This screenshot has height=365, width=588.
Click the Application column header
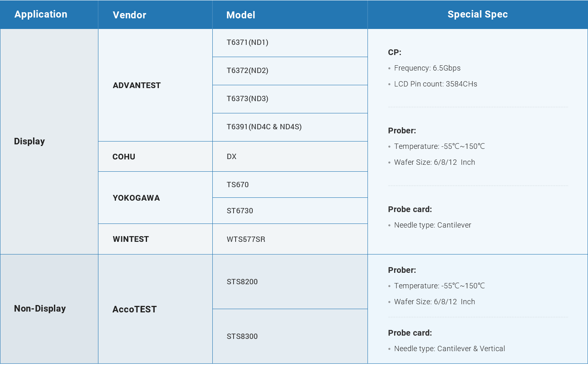pyautogui.click(x=41, y=14)
